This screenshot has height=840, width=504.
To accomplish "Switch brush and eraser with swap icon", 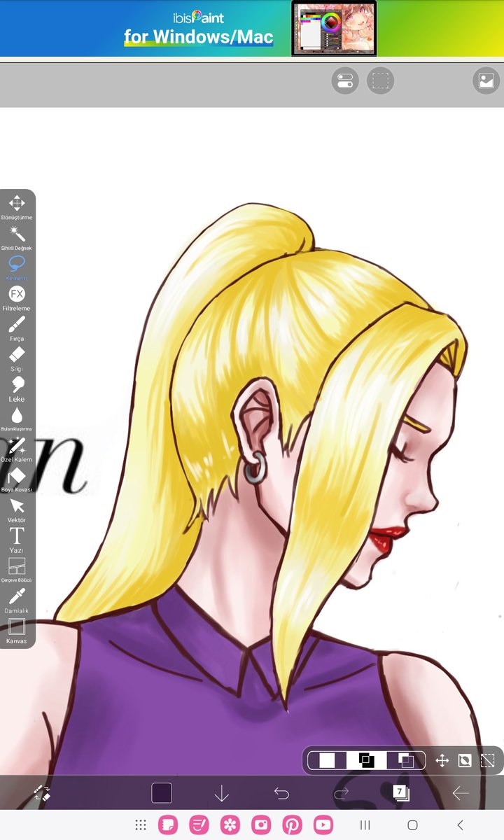I will [42, 793].
